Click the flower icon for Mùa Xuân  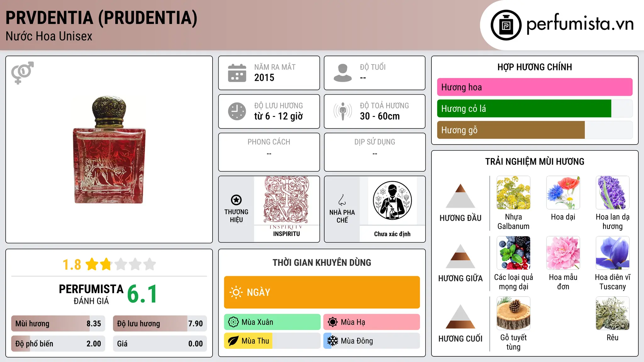pos(233,322)
